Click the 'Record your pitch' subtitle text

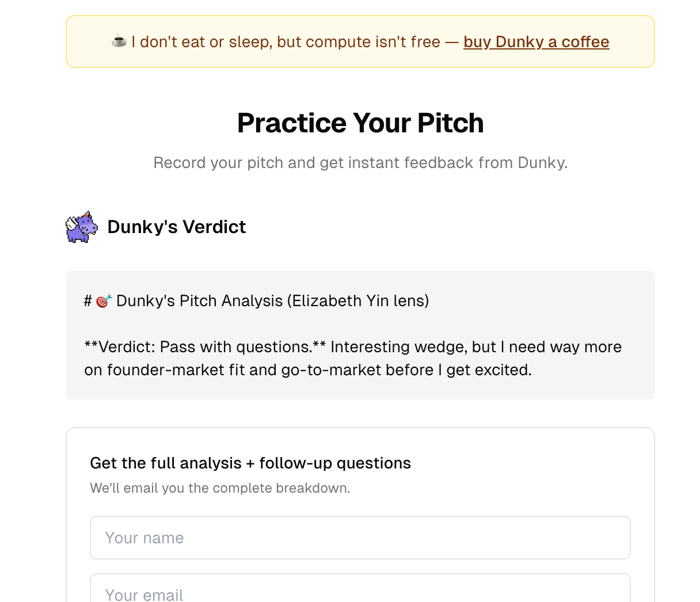point(219,163)
